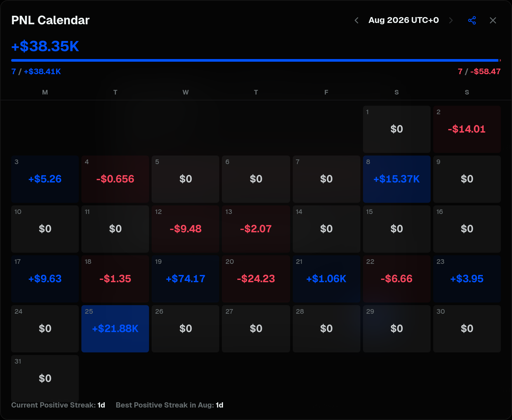
Task: Open the Aug 2026 UTC+0 month selector
Action: tap(403, 20)
